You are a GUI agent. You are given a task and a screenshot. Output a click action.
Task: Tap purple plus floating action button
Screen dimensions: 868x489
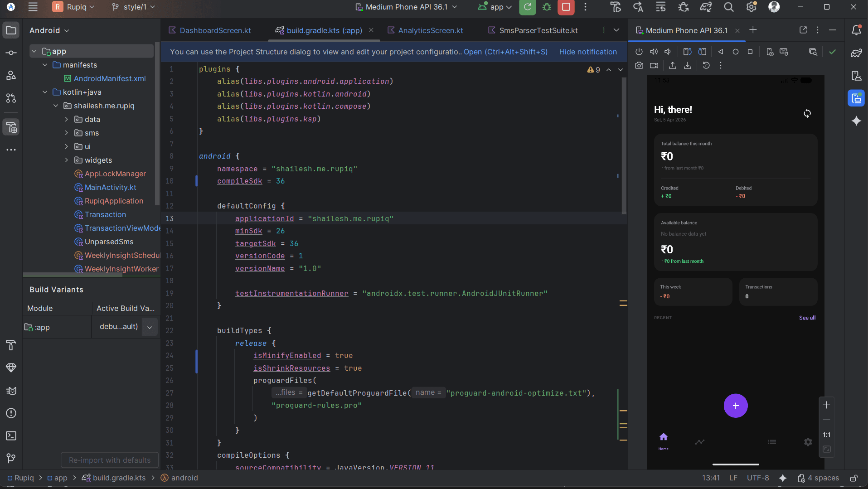tap(735, 406)
